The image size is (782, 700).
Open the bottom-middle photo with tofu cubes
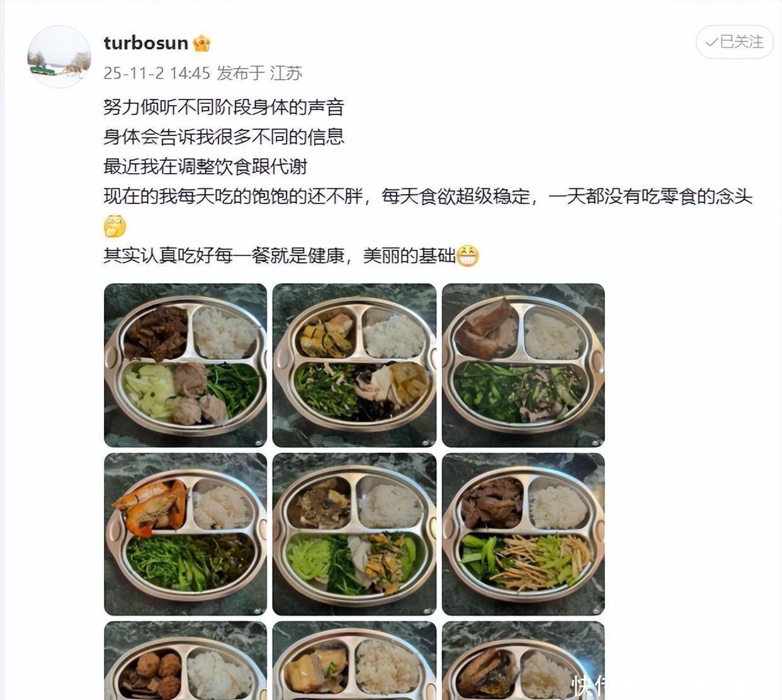point(354,660)
